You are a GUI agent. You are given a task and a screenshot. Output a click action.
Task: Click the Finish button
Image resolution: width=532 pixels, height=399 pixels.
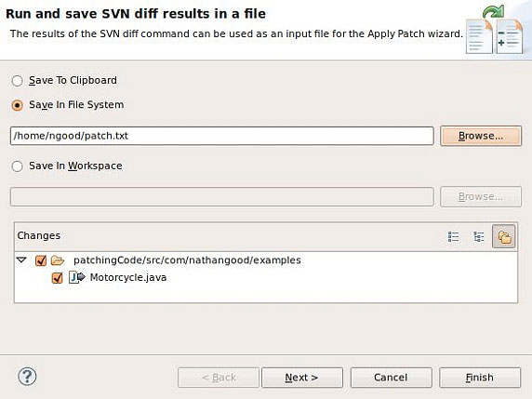tap(480, 378)
